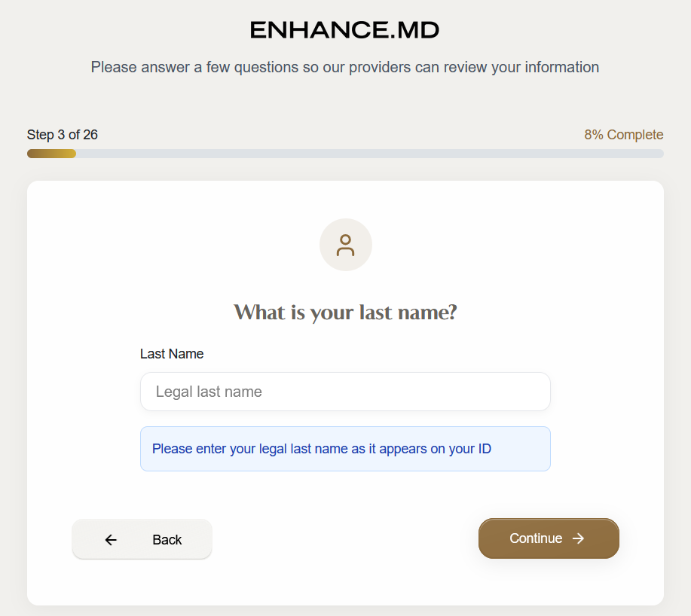Click the ENHANCE.MD logo
This screenshot has width=691, height=616.
344,30
